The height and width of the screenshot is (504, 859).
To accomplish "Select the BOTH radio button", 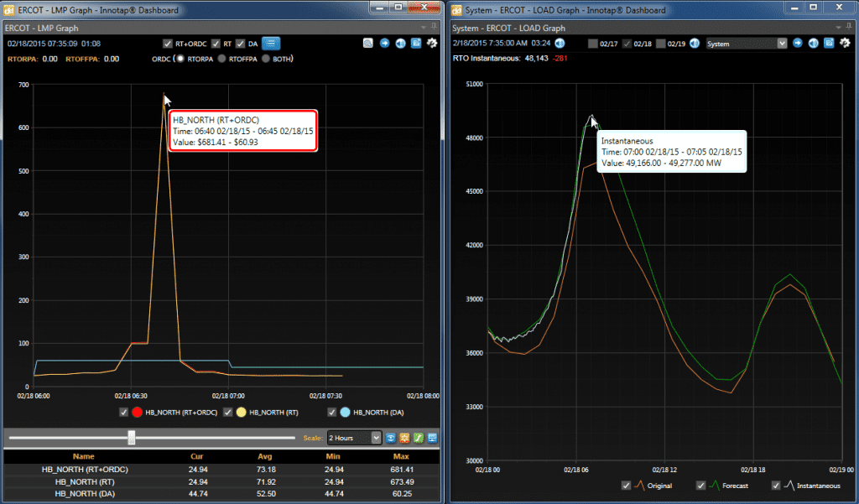I will click(x=266, y=59).
